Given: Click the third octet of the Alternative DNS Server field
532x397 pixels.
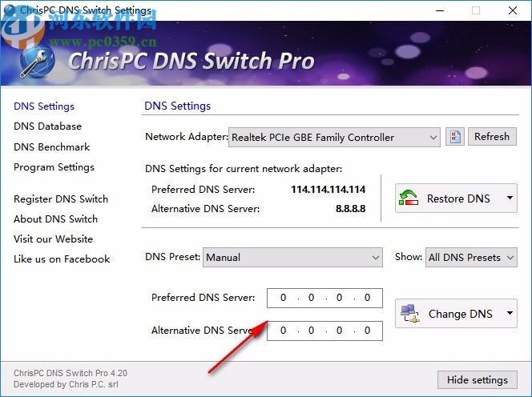Looking at the screenshot, I should pyautogui.click(x=339, y=331).
